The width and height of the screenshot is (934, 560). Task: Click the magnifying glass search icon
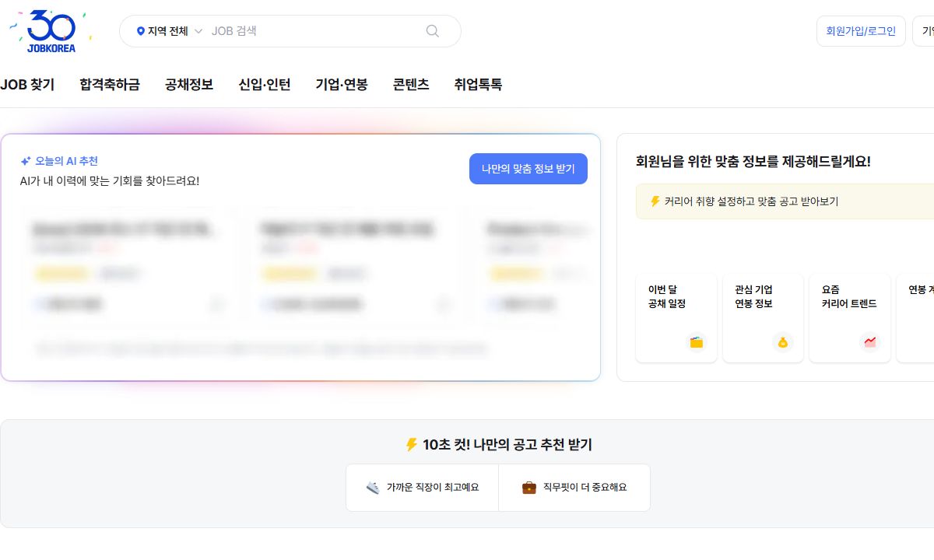click(x=433, y=31)
